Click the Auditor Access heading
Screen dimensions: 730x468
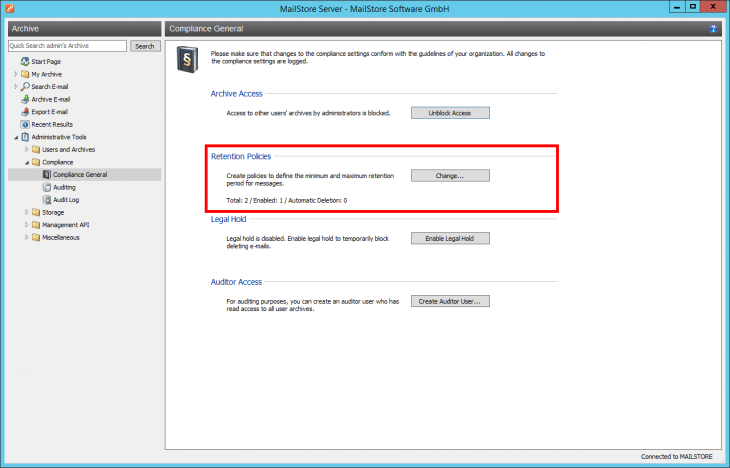[x=237, y=282]
